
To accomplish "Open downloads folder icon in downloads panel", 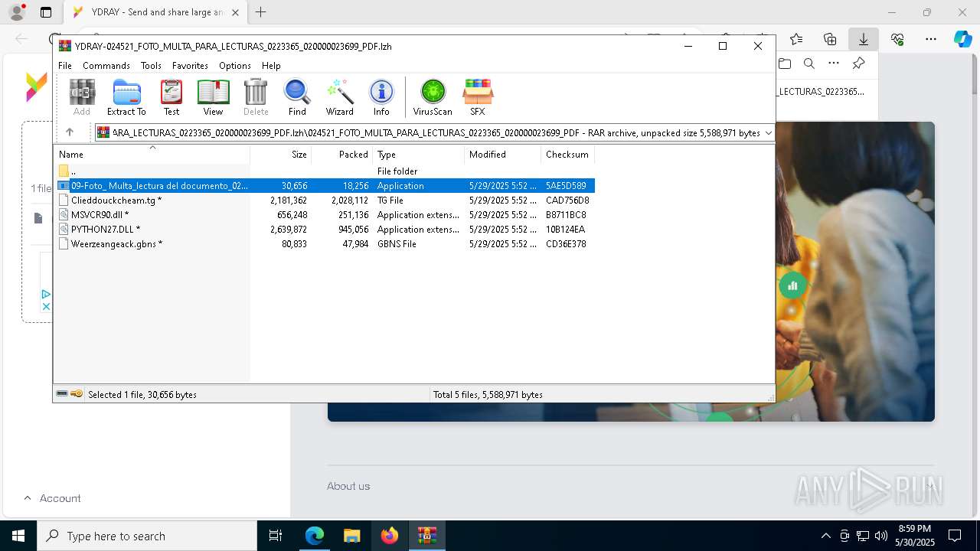I will [785, 64].
